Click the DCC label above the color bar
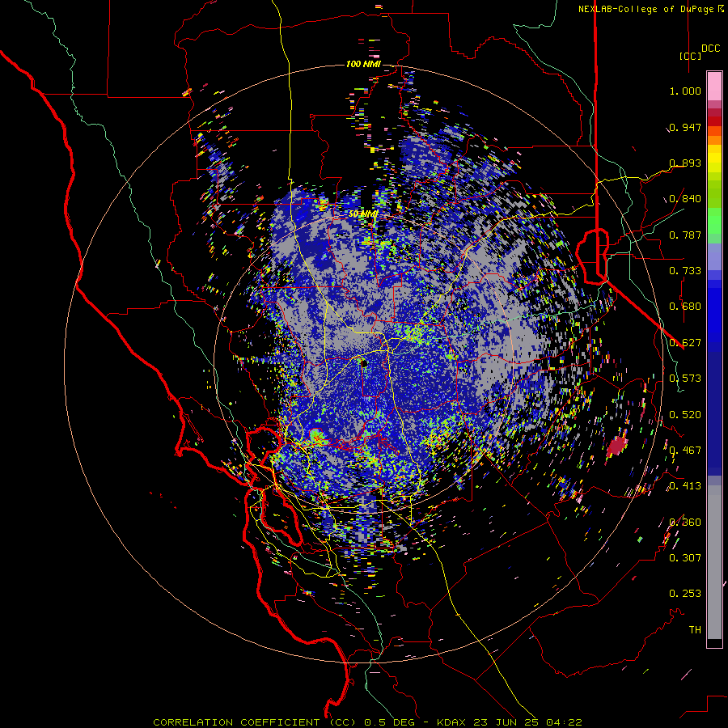The image size is (728, 728). click(x=710, y=49)
